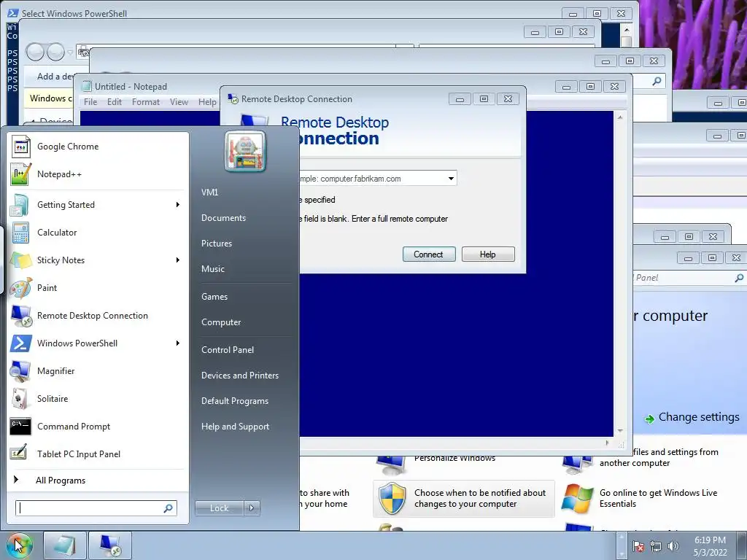Show hidden tray icons arrow
The image size is (747, 560).
point(621,545)
